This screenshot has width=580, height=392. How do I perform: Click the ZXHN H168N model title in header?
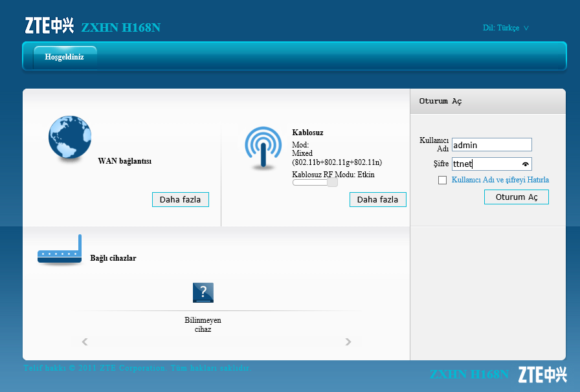121,28
